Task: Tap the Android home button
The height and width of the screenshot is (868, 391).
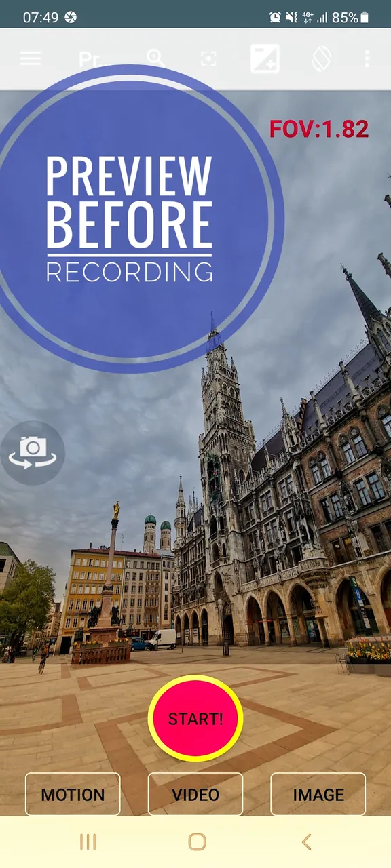Action: point(197,842)
